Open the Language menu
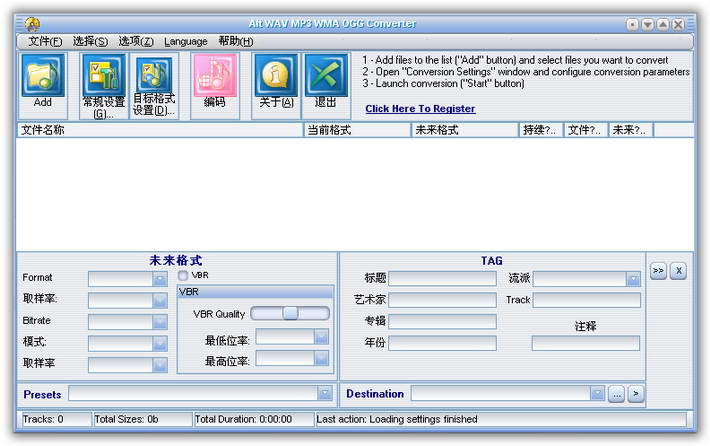Image resolution: width=710 pixels, height=446 pixels. tap(186, 42)
